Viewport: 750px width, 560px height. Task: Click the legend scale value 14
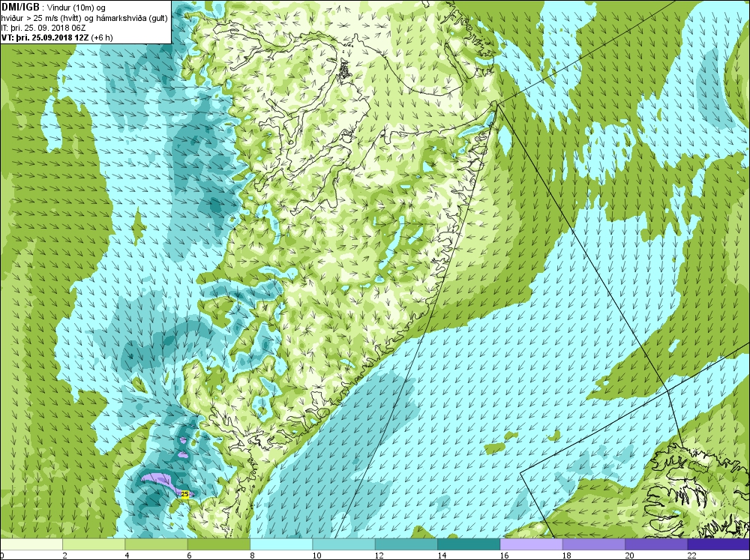tap(442, 556)
